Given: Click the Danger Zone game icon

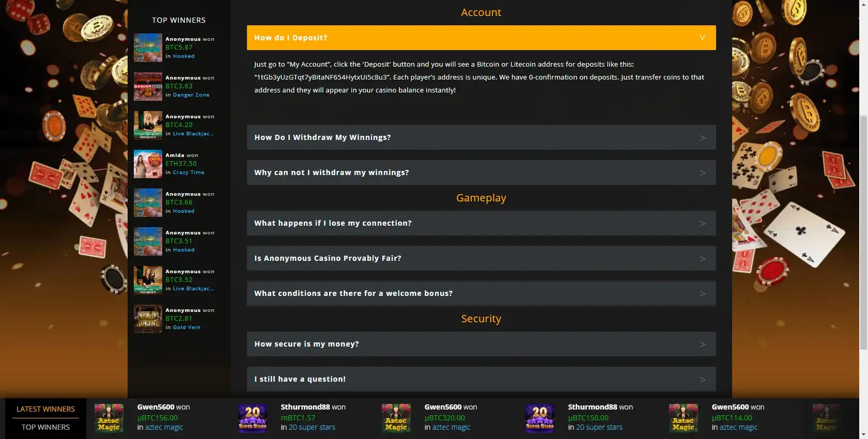Looking at the screenshot, I should (x=148, y=86).
